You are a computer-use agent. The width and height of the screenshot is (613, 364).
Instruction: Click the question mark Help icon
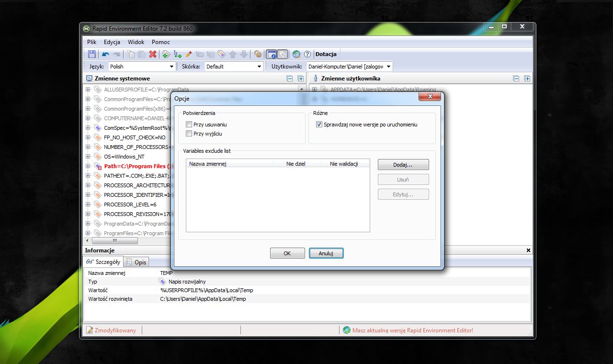[307, 54]
